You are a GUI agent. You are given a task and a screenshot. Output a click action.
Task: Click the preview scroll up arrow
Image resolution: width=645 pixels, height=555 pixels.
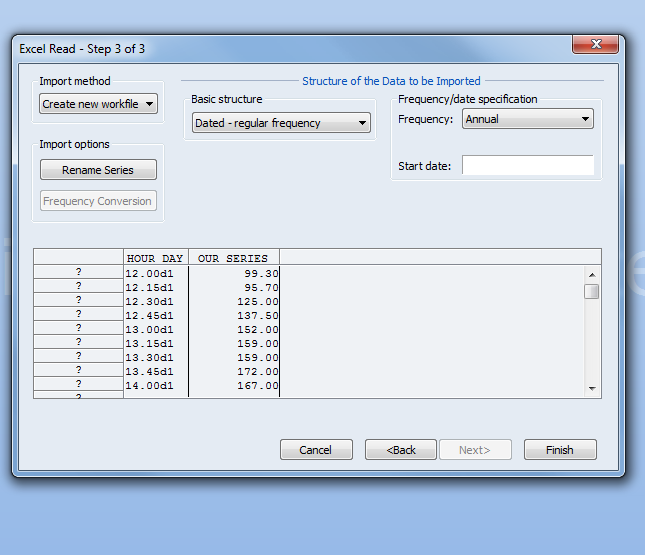coord(592,275)
